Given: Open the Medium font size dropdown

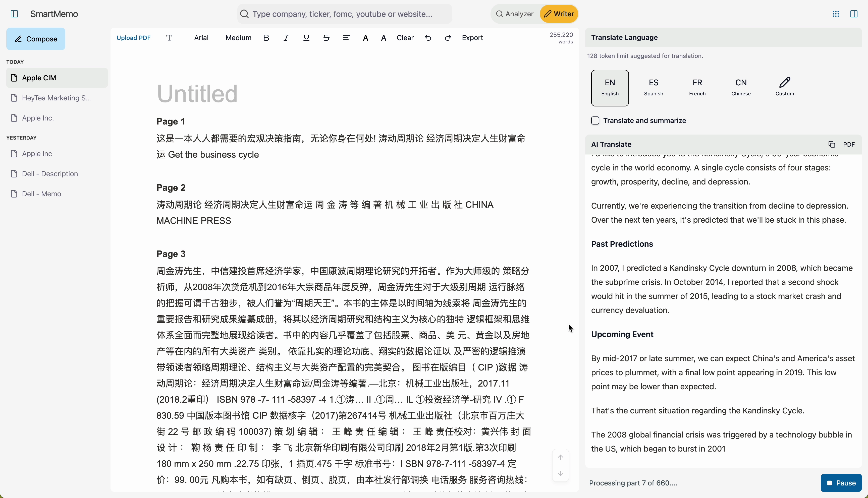Looking at the screenshot, I should 238,38.
